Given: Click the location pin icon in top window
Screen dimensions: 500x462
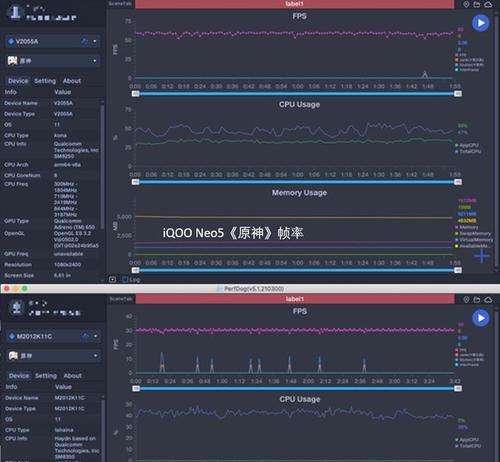Looking at the screenshot, I should click(x=466, y=4).
